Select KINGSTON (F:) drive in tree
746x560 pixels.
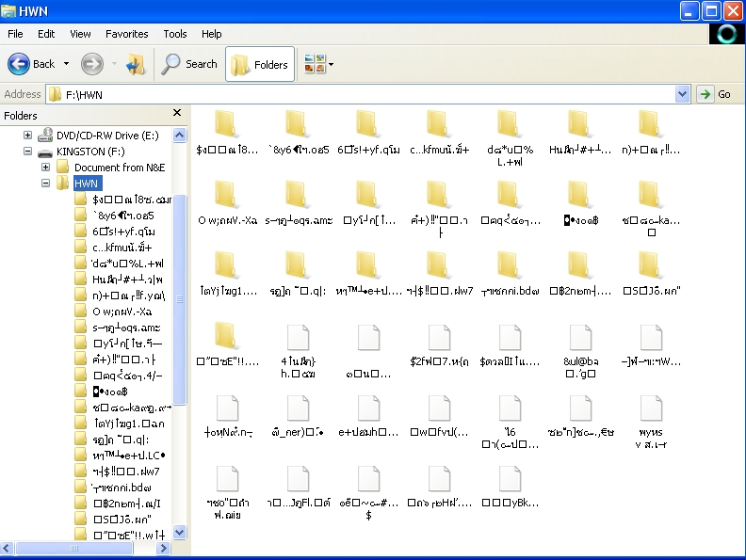[x=90, y=152]
